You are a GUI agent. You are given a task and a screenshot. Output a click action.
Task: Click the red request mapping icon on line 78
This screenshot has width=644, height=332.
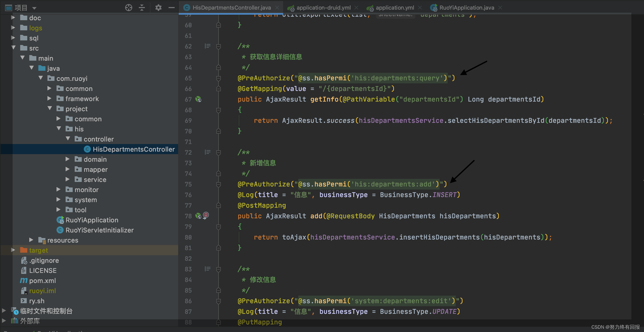pos(206,215)
